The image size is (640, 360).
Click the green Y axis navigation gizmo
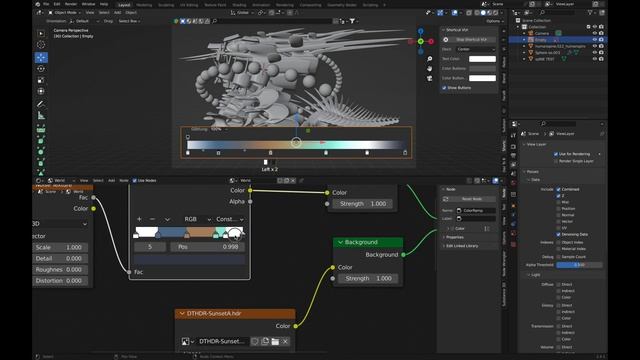tap(421, 41)
